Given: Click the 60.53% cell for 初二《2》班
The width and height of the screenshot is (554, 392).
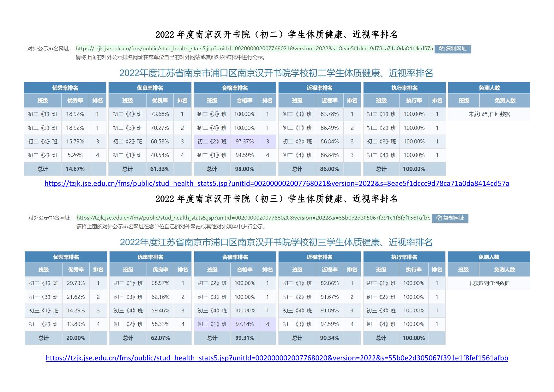Looking at the screenshot, I should pos(160,142).
